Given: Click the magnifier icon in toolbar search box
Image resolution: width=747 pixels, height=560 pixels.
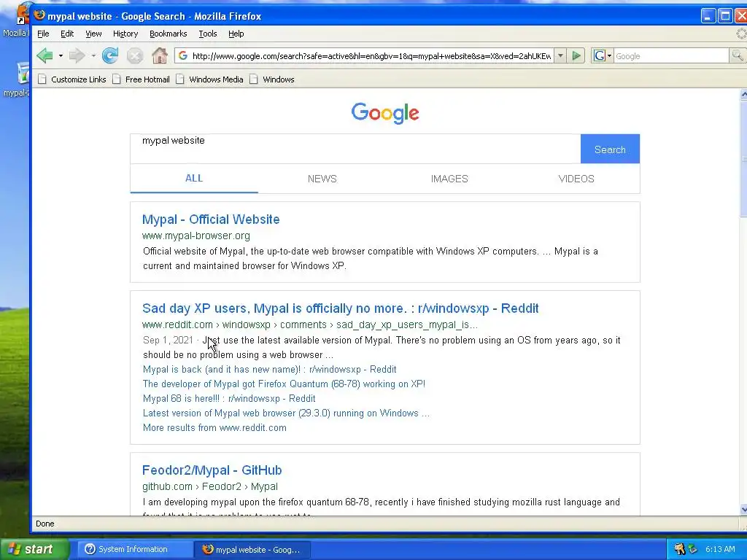Looking at the screenshot, I should tap(738, 55).
